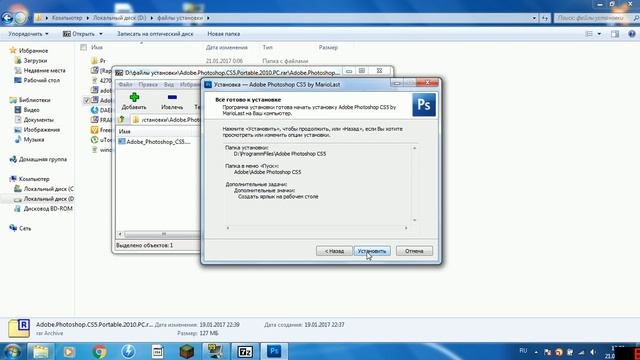Viewport: 640px width, 360px height.
Task: Click installer summary scroll down arrow
Action: [414, 220]
